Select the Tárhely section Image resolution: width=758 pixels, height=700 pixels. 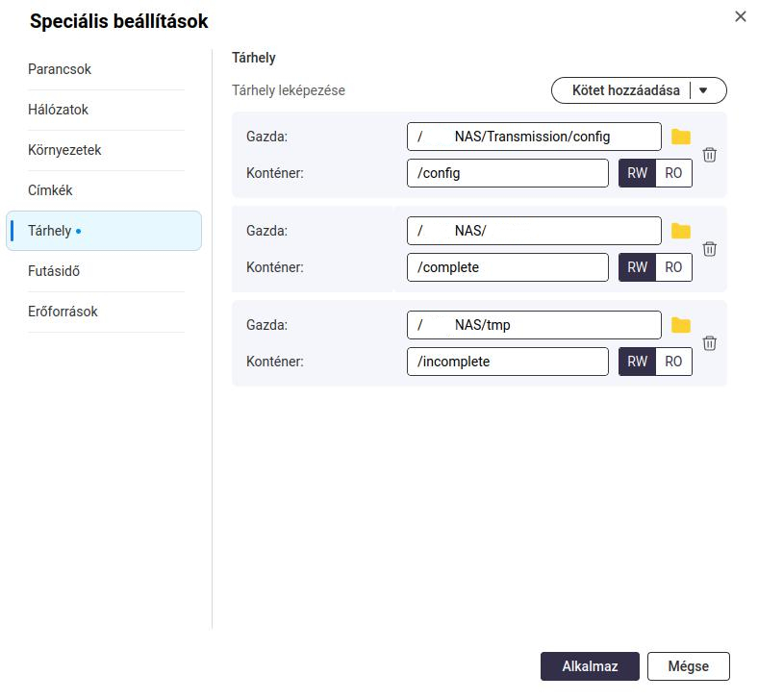click(x=104, y=231)
